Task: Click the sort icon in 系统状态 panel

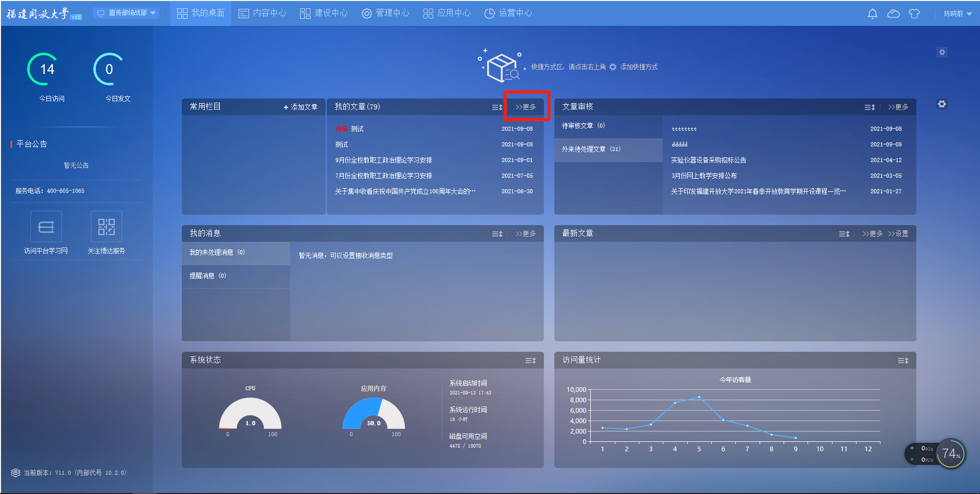Action: pos(530,361)
